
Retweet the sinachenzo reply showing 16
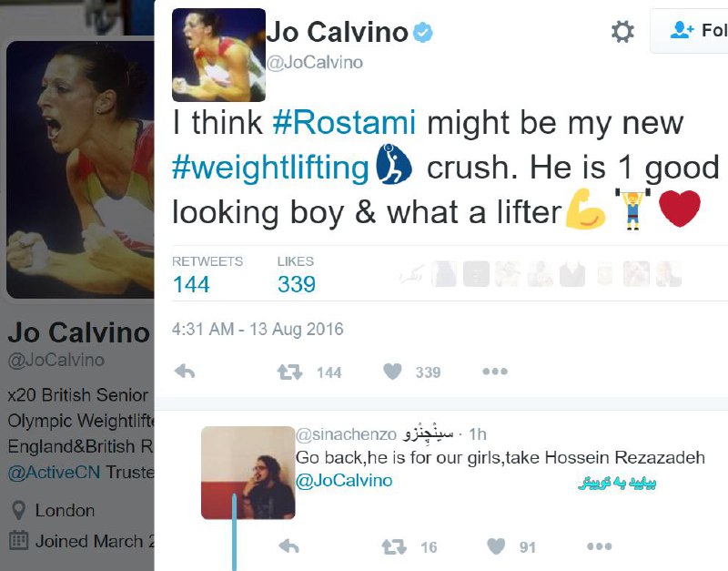click(x=394, y=546)
